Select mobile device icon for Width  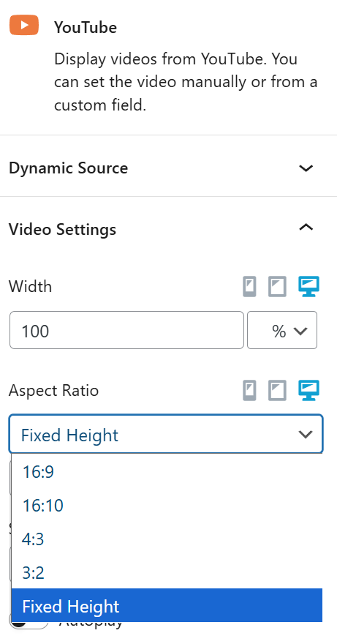[249, 287]
